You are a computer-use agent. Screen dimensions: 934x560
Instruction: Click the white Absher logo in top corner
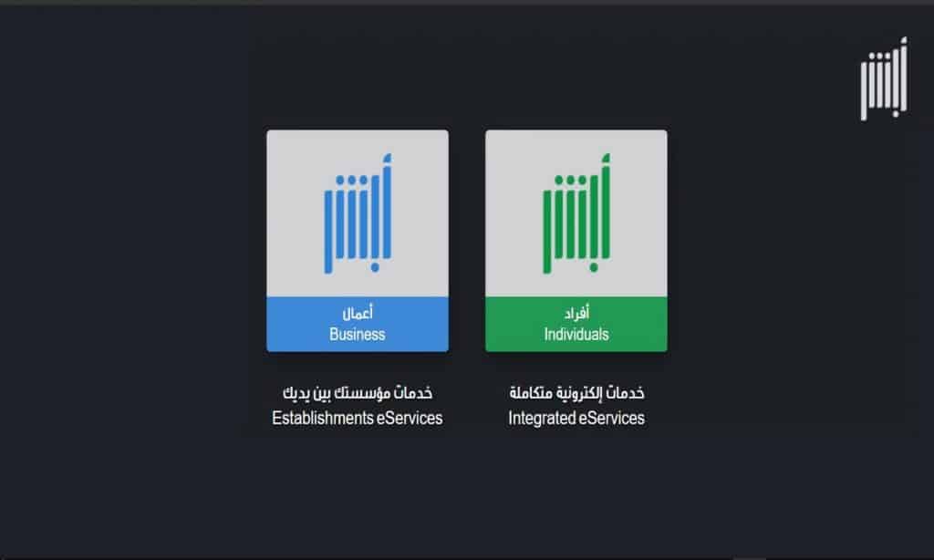click(x=884, y=78)
